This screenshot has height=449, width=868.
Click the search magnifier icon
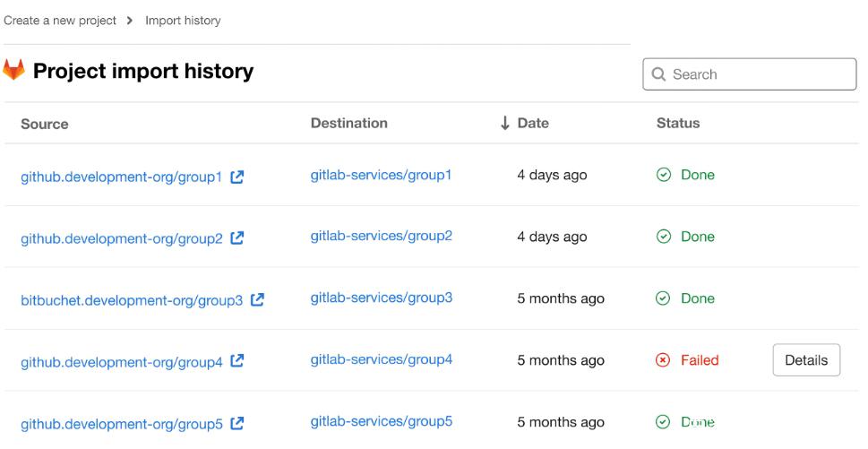point(658,74)
